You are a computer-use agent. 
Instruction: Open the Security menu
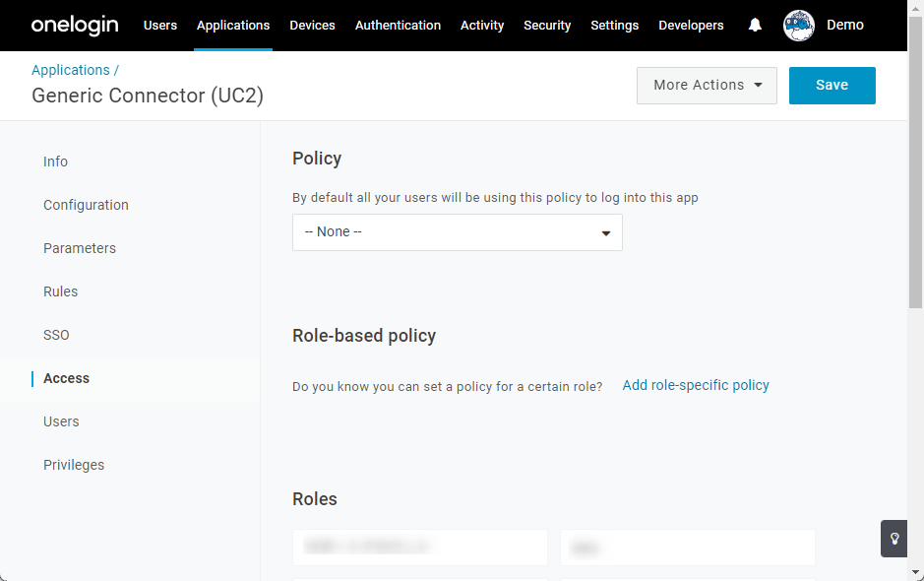547,26
